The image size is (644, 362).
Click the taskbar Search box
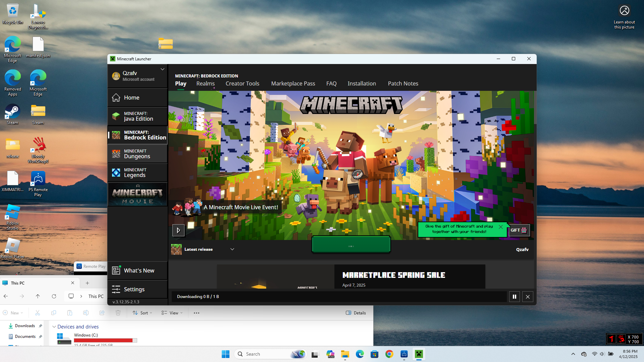pos(270,354)
